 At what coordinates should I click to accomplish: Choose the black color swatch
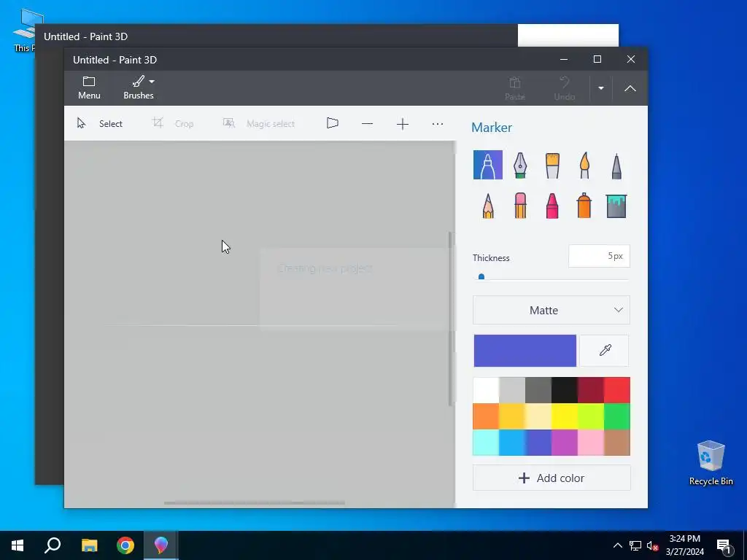[x=565, y=390]
